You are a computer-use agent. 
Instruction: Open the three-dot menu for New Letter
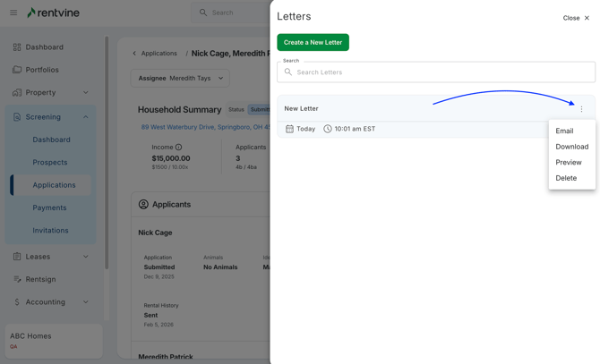click(x=581, y=109)
